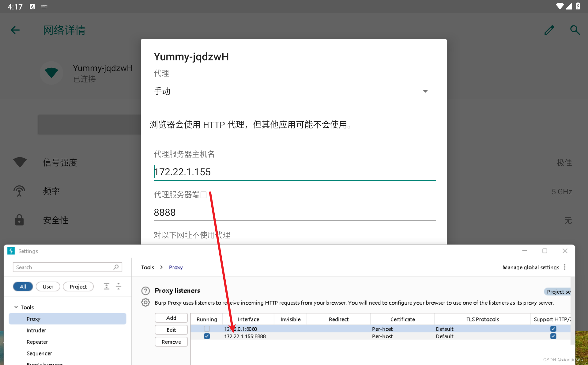Uncheck Running for 172.22.1.155:8888 listener
Screen dimensions: 588x365
(x=207, y=336)
